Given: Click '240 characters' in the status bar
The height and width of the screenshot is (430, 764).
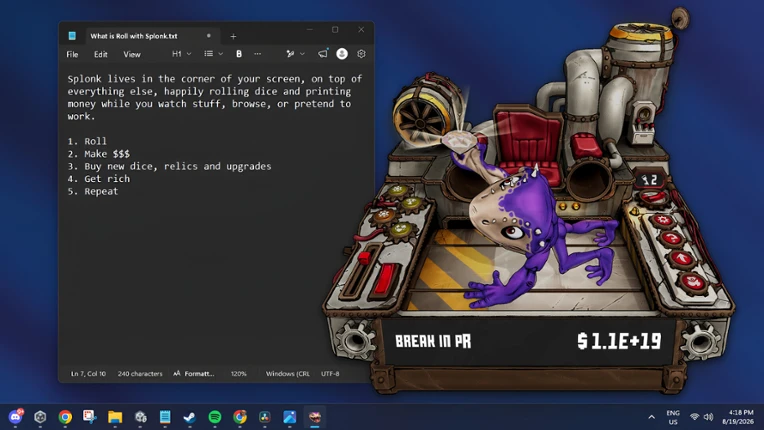Looking at the screenshot, I should (x=140, y=374).
